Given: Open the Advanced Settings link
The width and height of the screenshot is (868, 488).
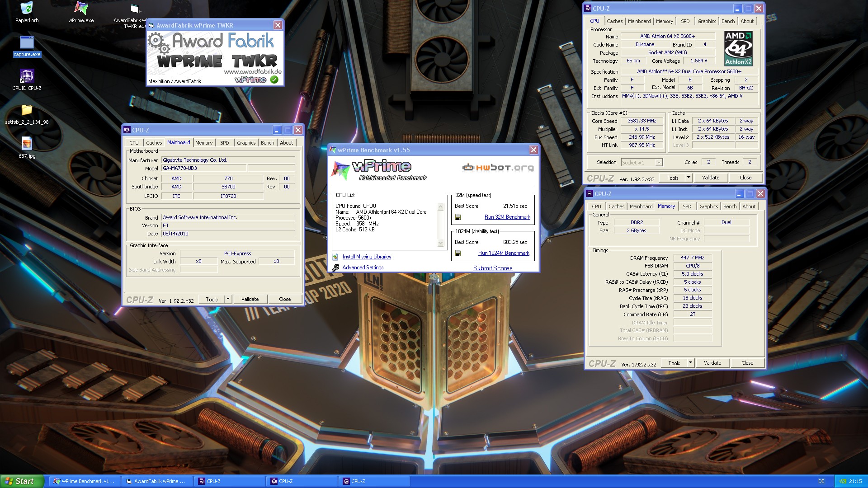Looking at the screenshot, I should click(363, 267).
